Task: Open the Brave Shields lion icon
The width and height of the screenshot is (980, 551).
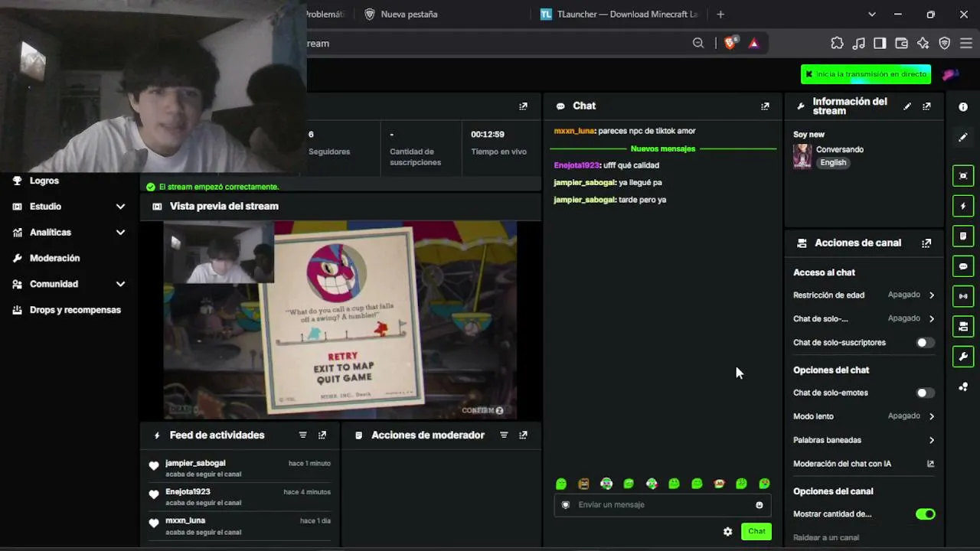Action: pos(730,43)
